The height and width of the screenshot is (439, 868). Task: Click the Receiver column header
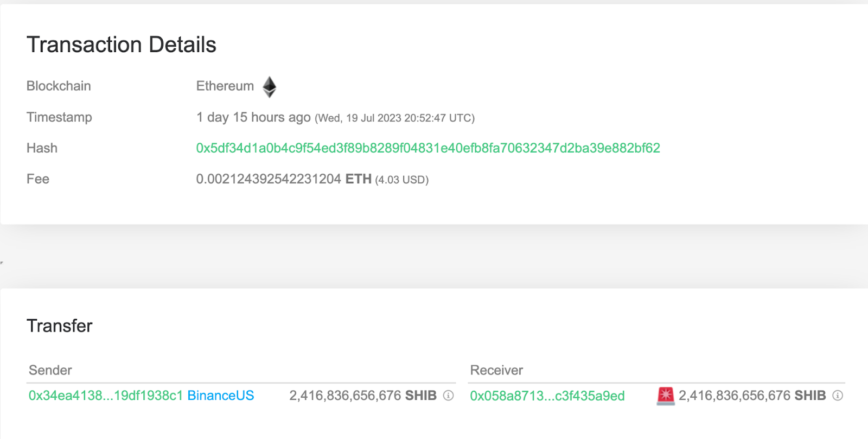click(496, 370)
